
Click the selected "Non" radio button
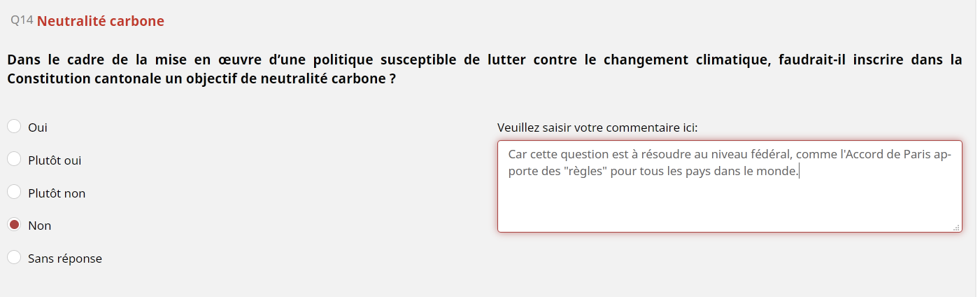(14, 225)
